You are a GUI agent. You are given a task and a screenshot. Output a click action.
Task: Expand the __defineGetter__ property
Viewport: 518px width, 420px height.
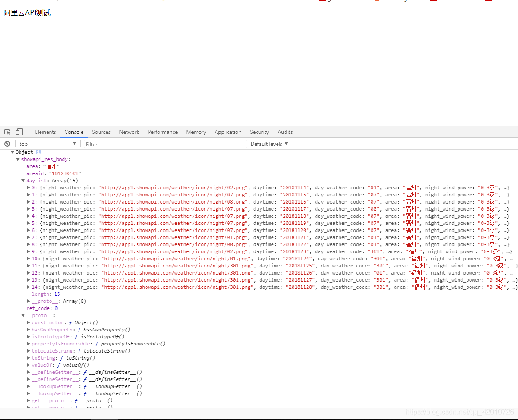pyautogui.click(x=28, y=372)
